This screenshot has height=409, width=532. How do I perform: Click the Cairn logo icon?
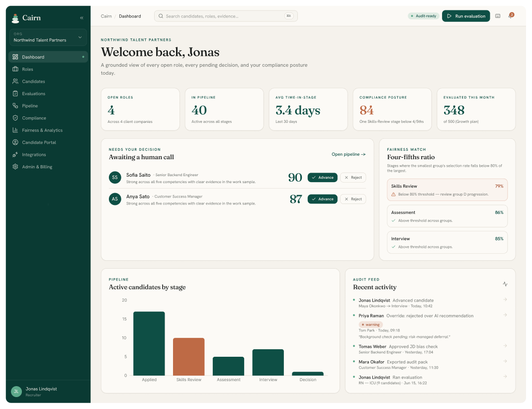[x=15, y=18]
